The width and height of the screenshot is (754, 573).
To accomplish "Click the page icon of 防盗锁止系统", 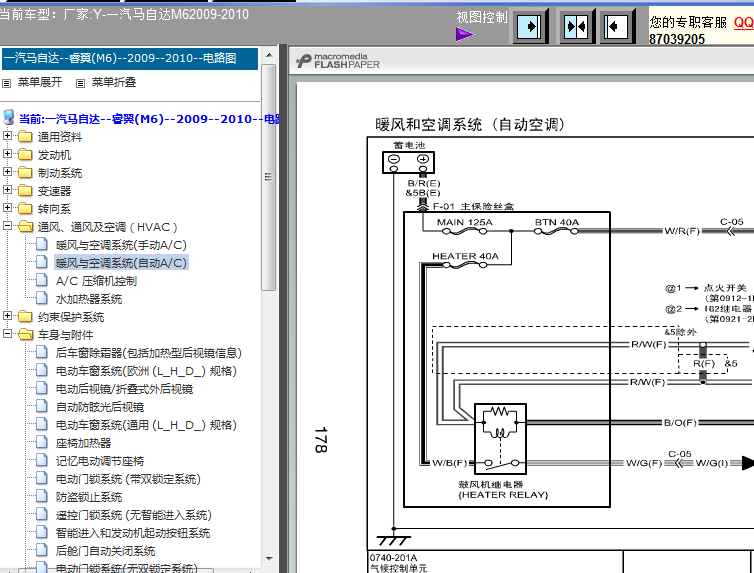I will pos(42,497).
